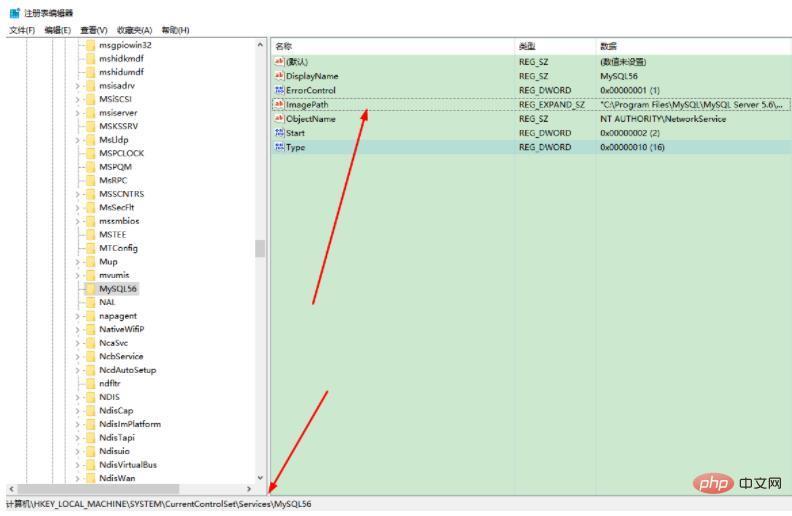Click the MsSecFlt folder icon
Image resolution: width=792 pixels, height=516 pixels.
pos(90,208)
